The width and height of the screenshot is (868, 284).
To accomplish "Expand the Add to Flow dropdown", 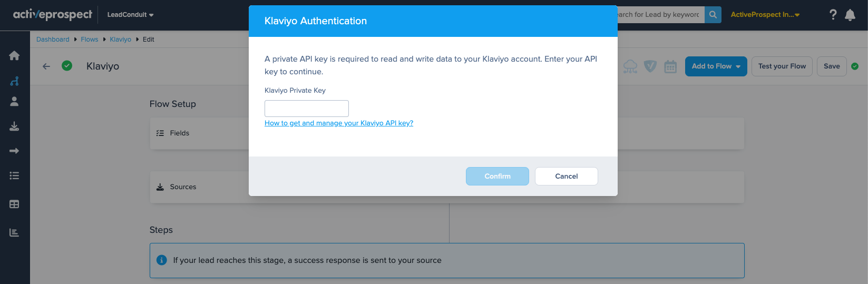I will (716, 66).
